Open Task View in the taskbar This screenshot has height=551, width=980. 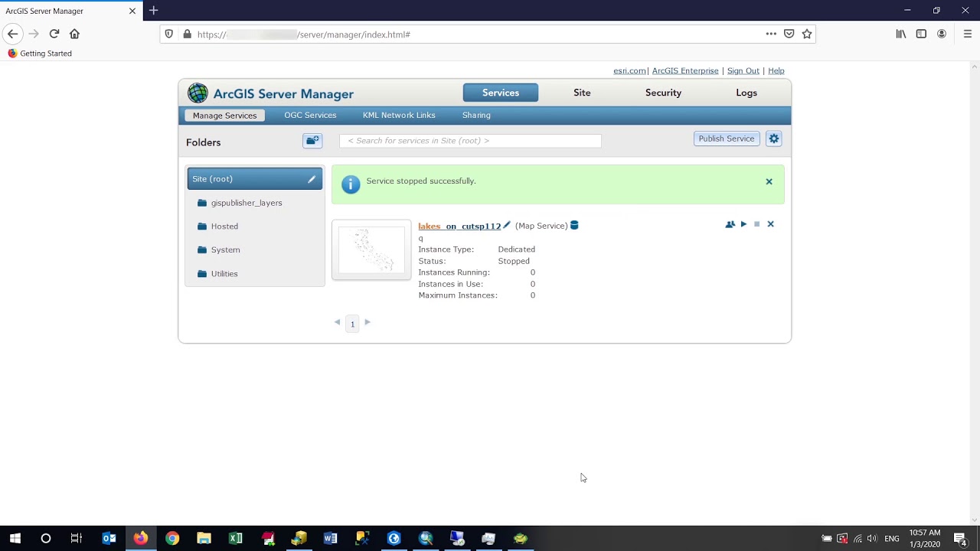tap(76, 539)
